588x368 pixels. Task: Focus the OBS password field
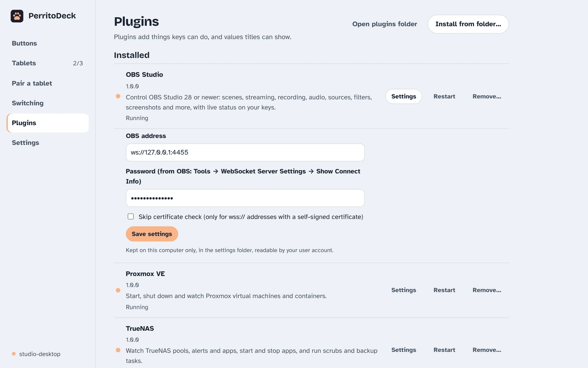pyautogui.click(x=245, y=198)
